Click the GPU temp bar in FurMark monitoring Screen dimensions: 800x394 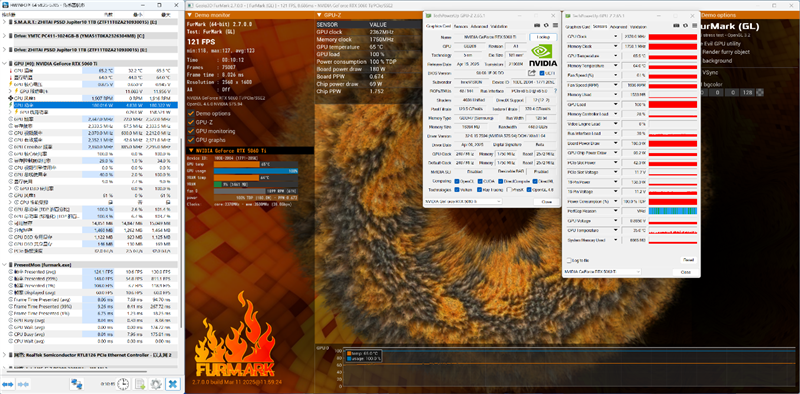[x=256, y=164]
